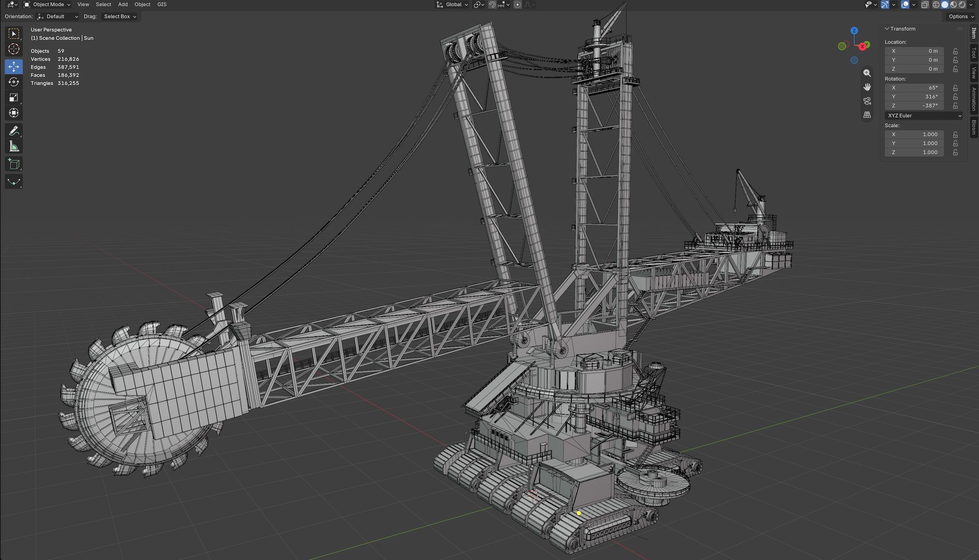Select the Annotate pencil tool

[x=14, y=131]
